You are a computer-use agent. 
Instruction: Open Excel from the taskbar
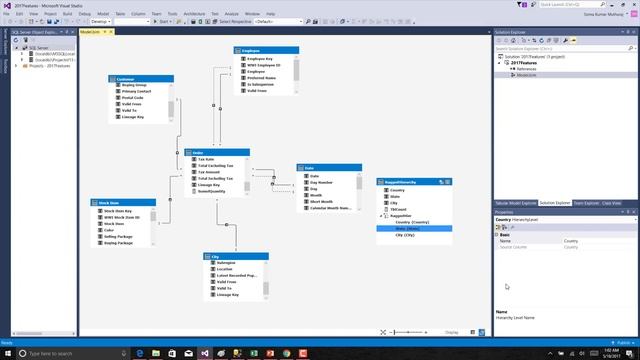[x=254, y=353]
